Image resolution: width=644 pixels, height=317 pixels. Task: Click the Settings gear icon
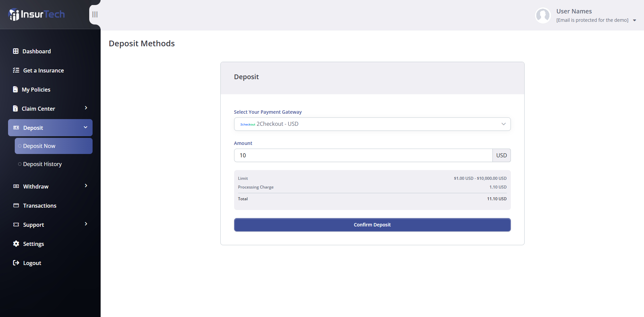[x=16, y=244]
